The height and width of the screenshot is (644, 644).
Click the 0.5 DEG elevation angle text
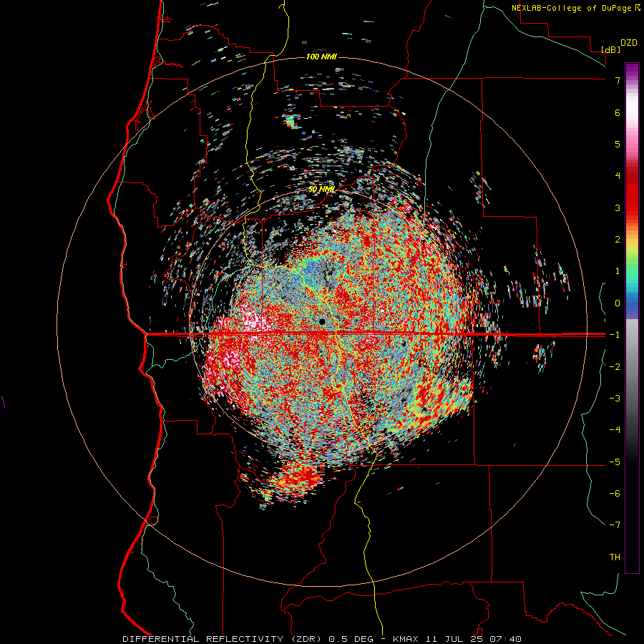tap(351, 639)
